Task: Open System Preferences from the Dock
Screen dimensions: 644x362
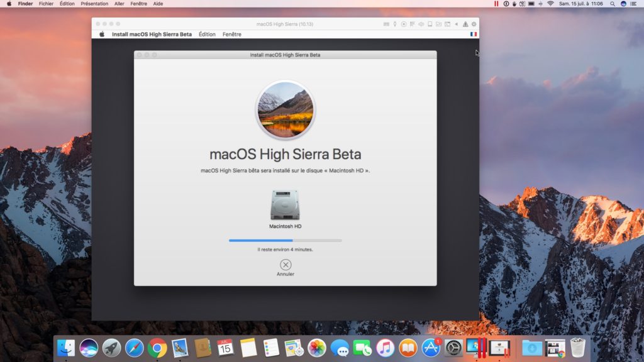Action: coord(453,348)
